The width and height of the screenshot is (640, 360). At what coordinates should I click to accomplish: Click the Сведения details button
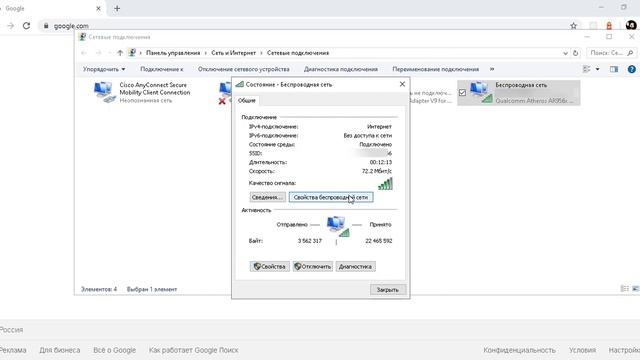267,197
